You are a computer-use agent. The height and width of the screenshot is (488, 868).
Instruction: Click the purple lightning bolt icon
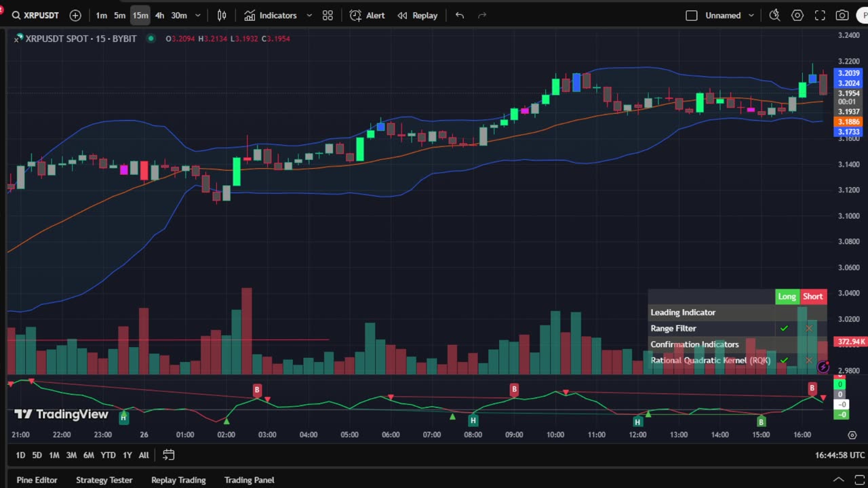coord(823,367)
